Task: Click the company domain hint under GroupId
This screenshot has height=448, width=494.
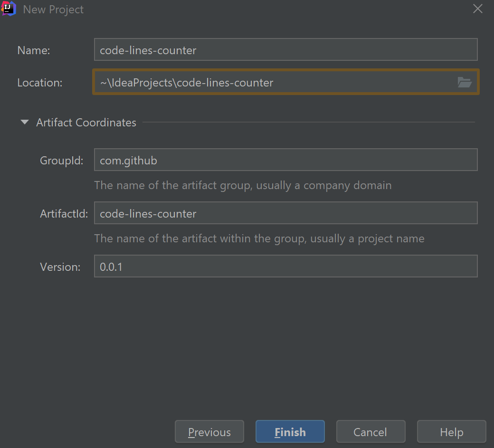Action: [243, 185]
